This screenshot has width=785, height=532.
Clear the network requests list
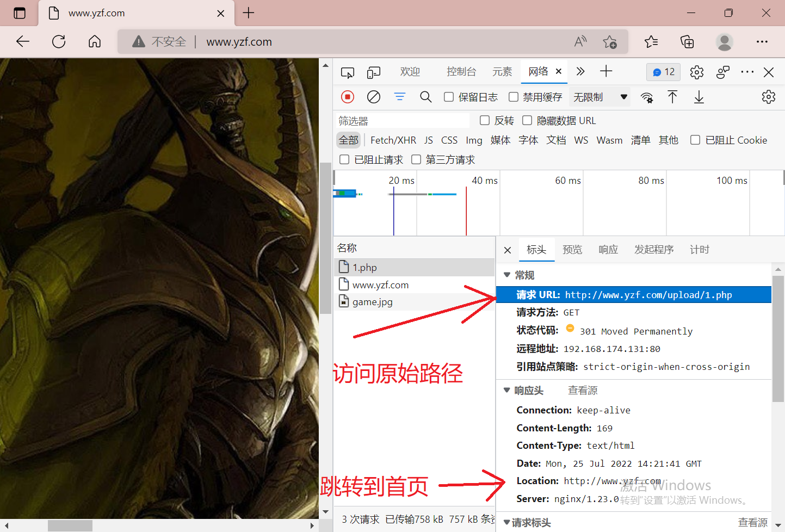coord(373,96)
